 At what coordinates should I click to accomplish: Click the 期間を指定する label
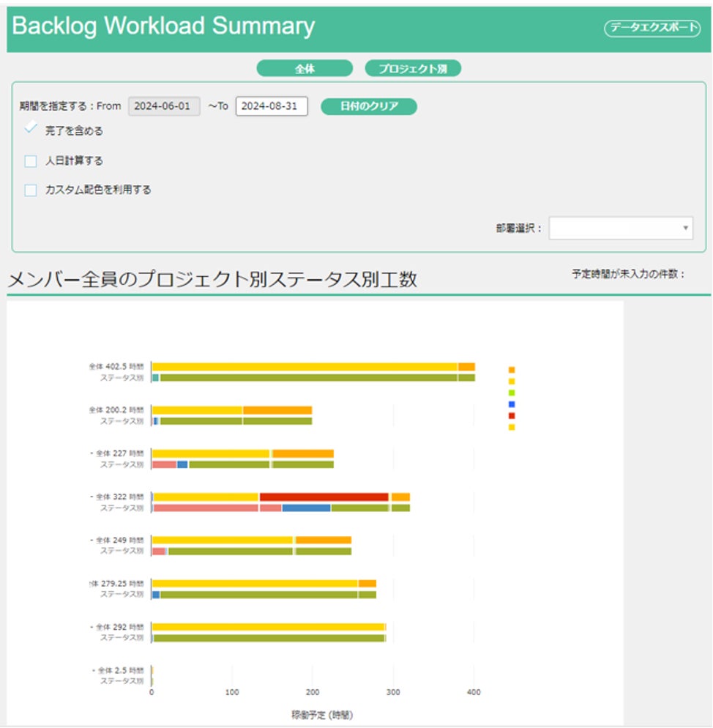pyautogui.click(x=53, y=106)
